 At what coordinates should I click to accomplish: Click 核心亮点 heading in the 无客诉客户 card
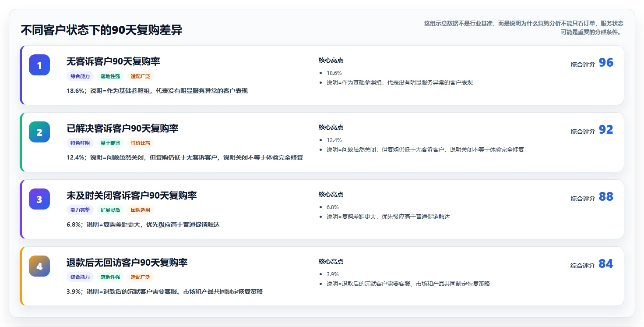[x=331, y=60]
